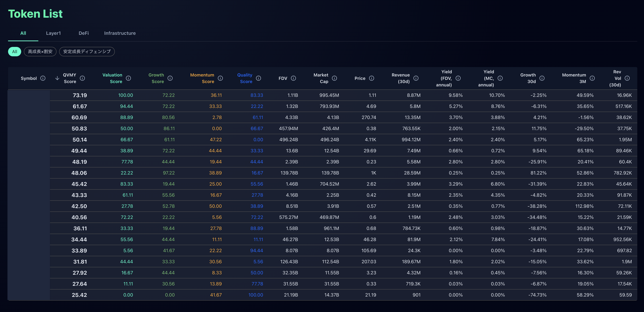
Task: Open the Symbol column info tooltip
Action: [43, 78]
